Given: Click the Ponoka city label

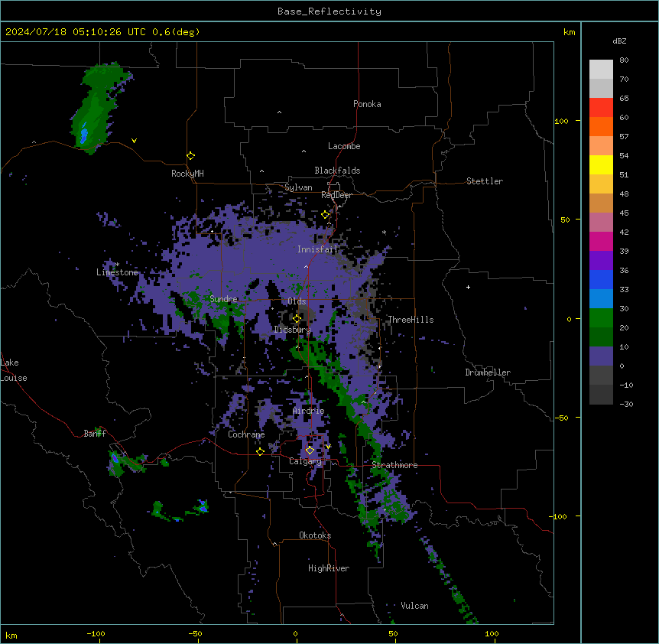Looking at the screenshot, I should tap(367, 104).
